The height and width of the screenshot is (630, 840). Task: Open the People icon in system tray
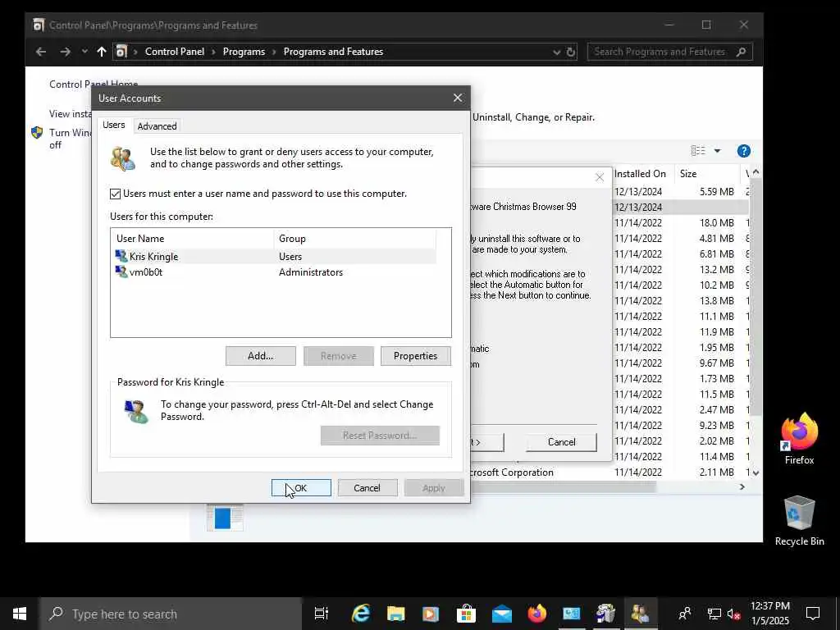(x=685, y=614)
